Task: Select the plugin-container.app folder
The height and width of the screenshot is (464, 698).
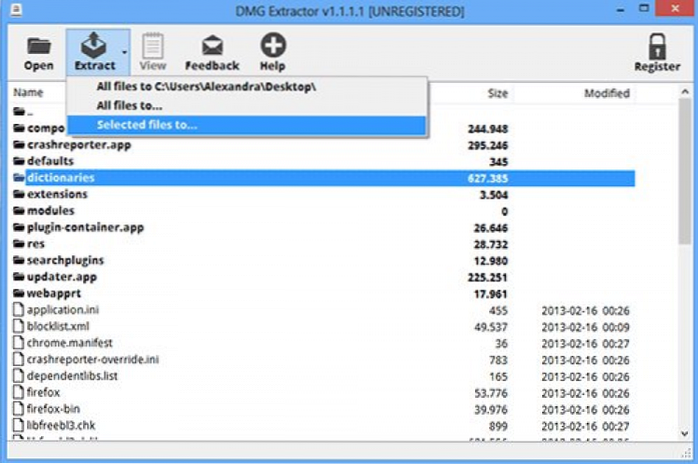Action: point(85,227)
